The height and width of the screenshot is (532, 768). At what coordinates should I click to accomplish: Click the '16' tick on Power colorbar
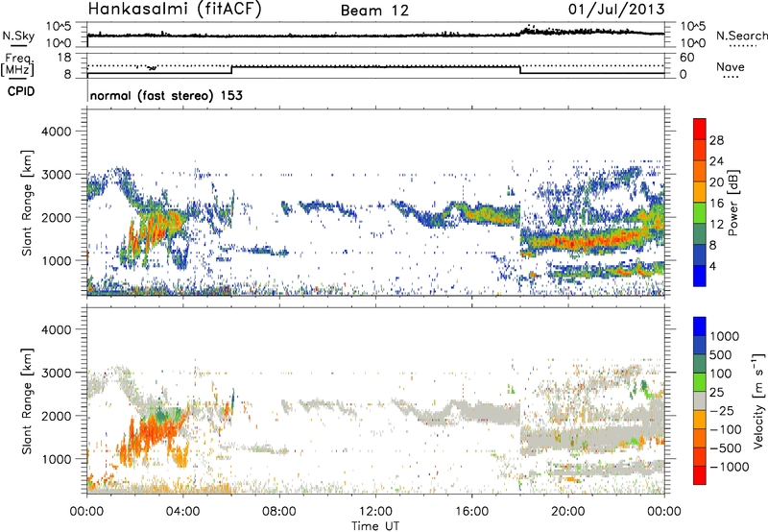(716, 204)
